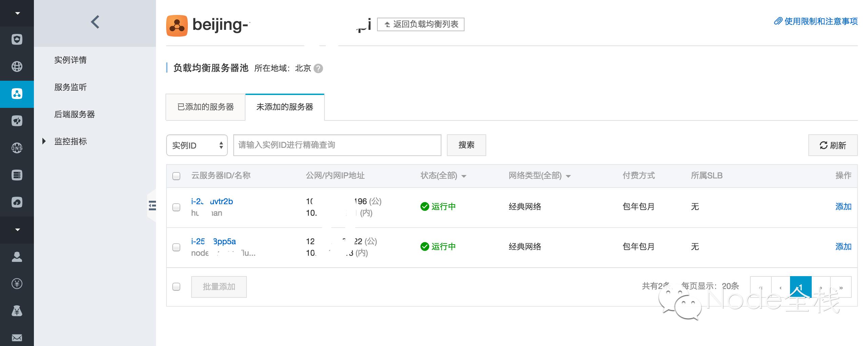Click the 批量添加 button

coord(219,287)
